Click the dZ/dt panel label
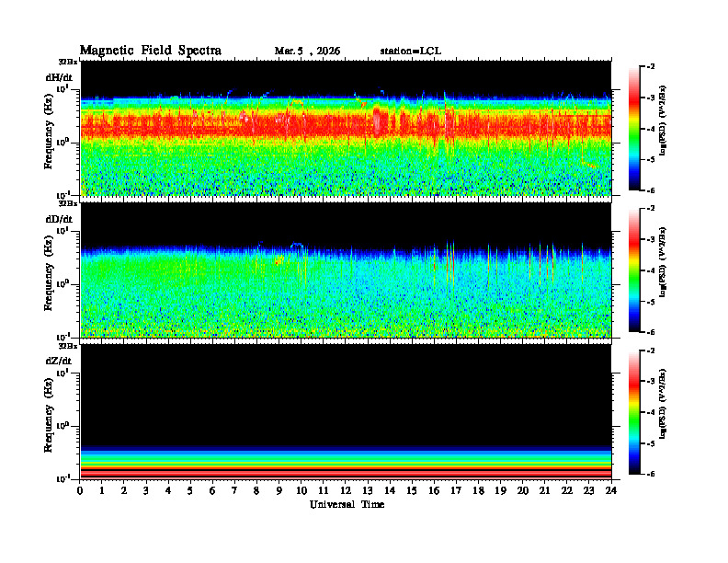The width and height of the screenshot is (728, 563). click(59, 361)
